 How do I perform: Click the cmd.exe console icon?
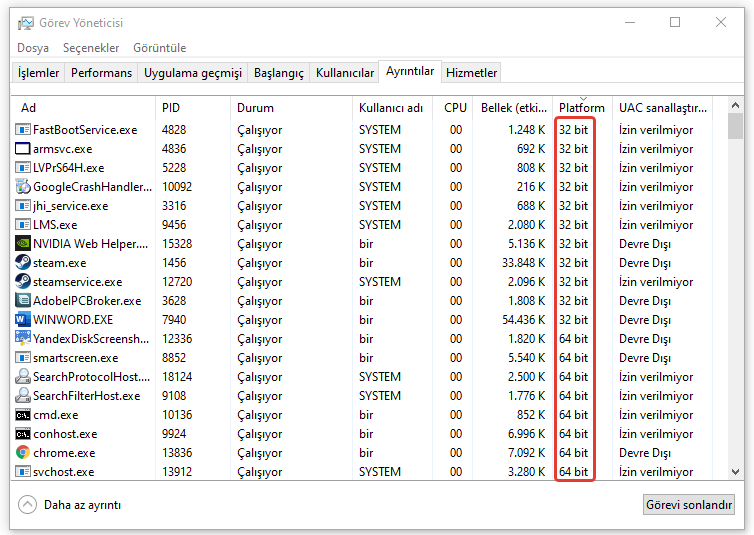click(x=23, y=415)
